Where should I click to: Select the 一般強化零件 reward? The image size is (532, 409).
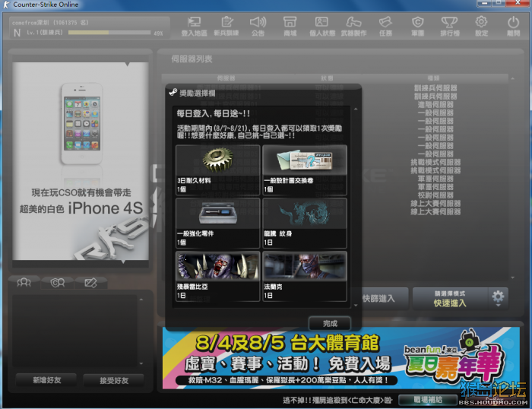pyautogui.click(x=218, y=223)
